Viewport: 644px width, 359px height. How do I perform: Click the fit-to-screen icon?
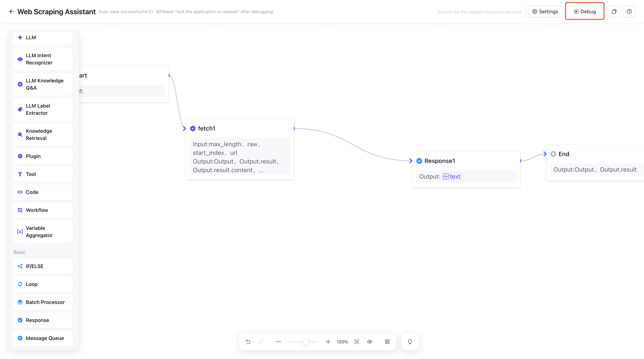pos(357,342)
